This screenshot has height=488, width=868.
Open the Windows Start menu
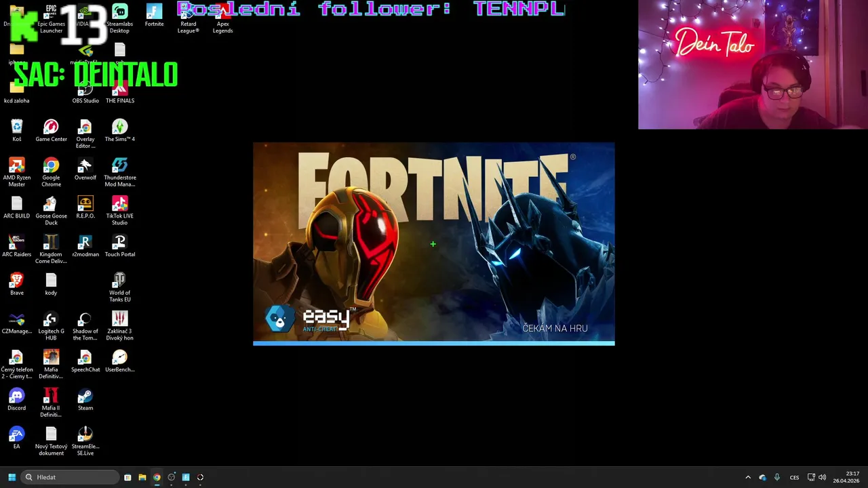click(12, 477)
